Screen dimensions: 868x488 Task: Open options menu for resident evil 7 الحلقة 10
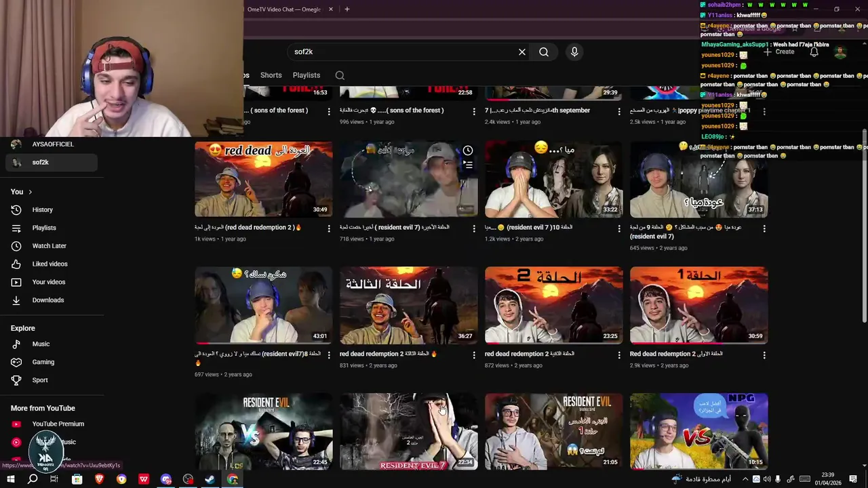(619, 229)
